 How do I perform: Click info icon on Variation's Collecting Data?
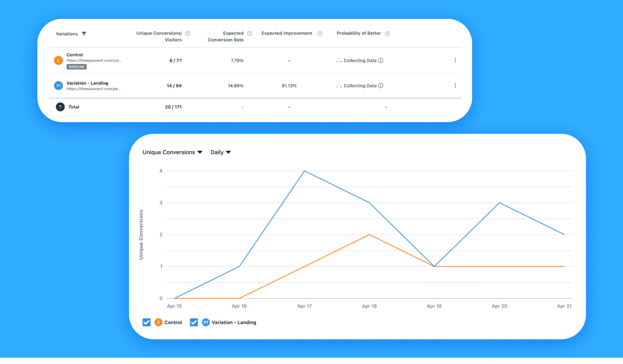pos(381,86)
